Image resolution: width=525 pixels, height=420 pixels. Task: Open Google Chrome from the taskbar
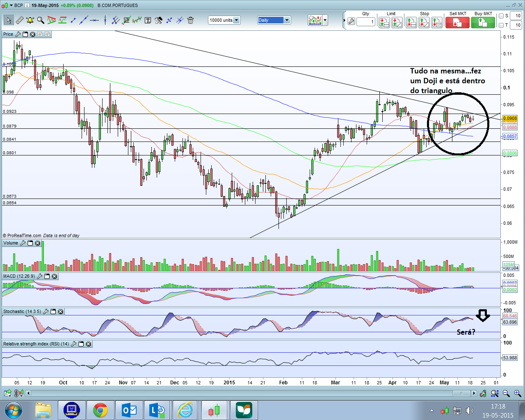[100, 410]
